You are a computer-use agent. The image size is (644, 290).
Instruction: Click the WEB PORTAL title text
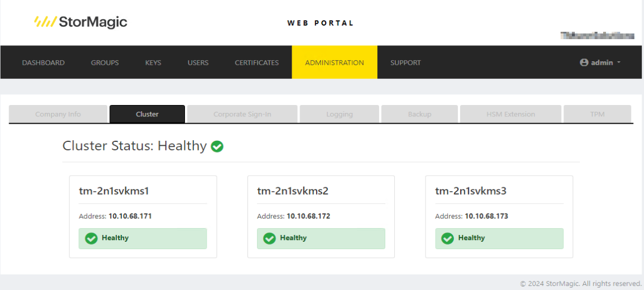click(x=321, y=23)
